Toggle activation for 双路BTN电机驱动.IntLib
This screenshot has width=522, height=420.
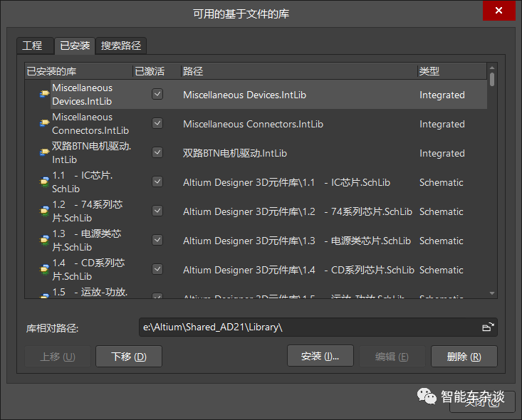(x=157, y=152)
